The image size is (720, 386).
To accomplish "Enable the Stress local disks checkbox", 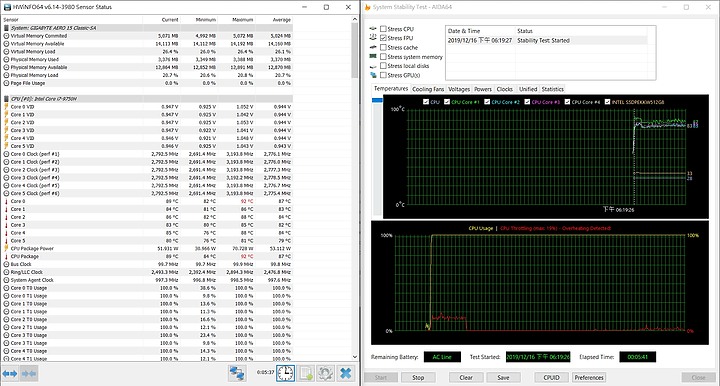I will coord(383,66).
